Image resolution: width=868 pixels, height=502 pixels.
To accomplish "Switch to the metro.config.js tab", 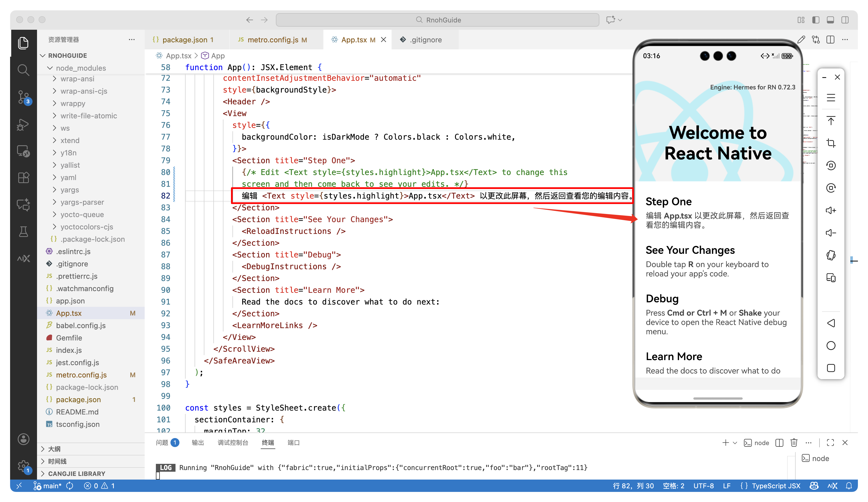I will tap(273, 40).
